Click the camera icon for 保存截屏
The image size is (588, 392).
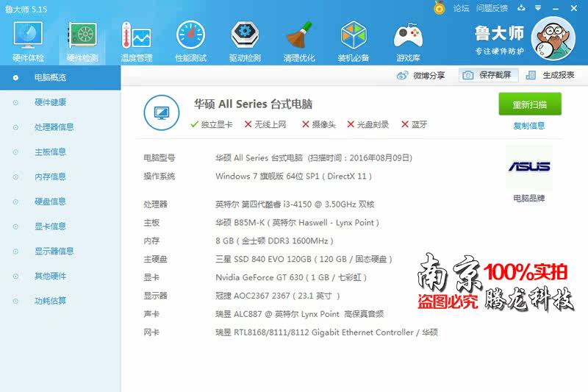[467, 76]
